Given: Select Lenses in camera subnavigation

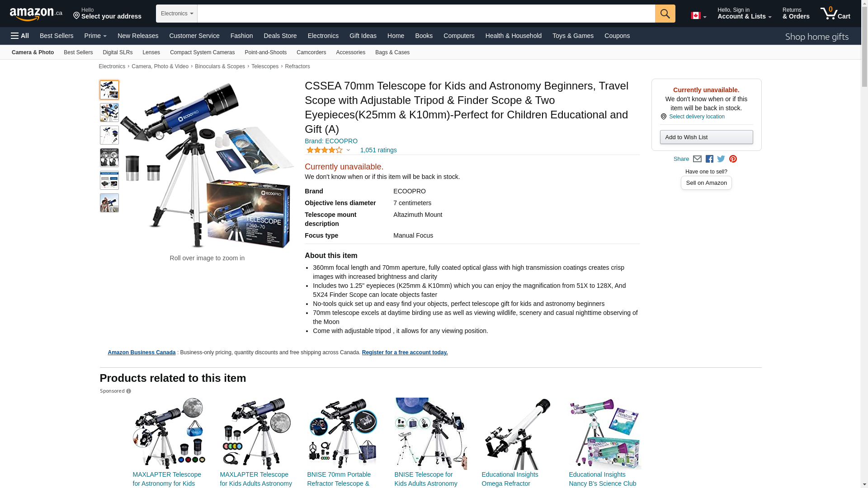Looking at the screenshot, I should (x=151, y=52).
